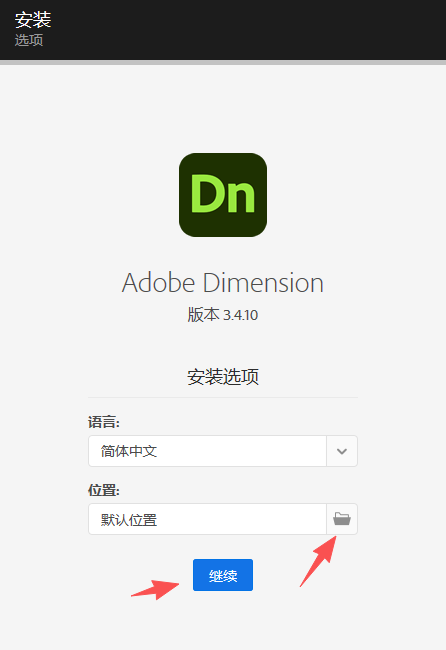
Task: Click the Adobe Dimension Dn app icon
Action: [x=223, y=195]
